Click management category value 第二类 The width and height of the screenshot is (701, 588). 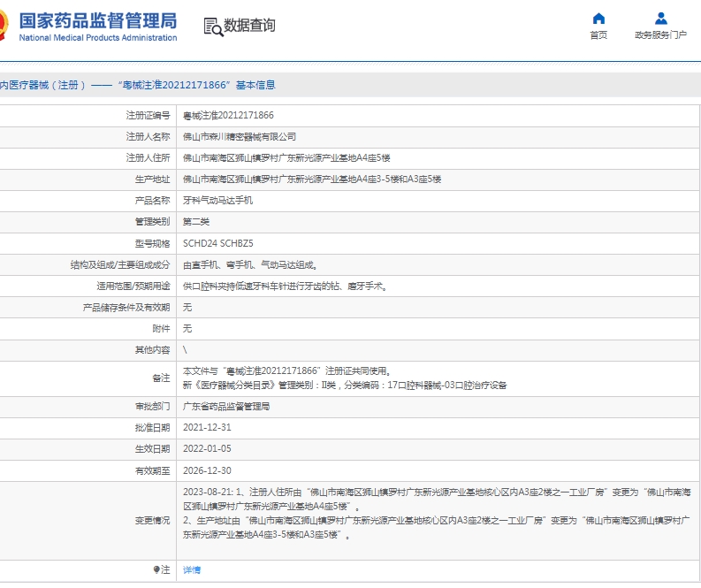click(x=196, y=222)
